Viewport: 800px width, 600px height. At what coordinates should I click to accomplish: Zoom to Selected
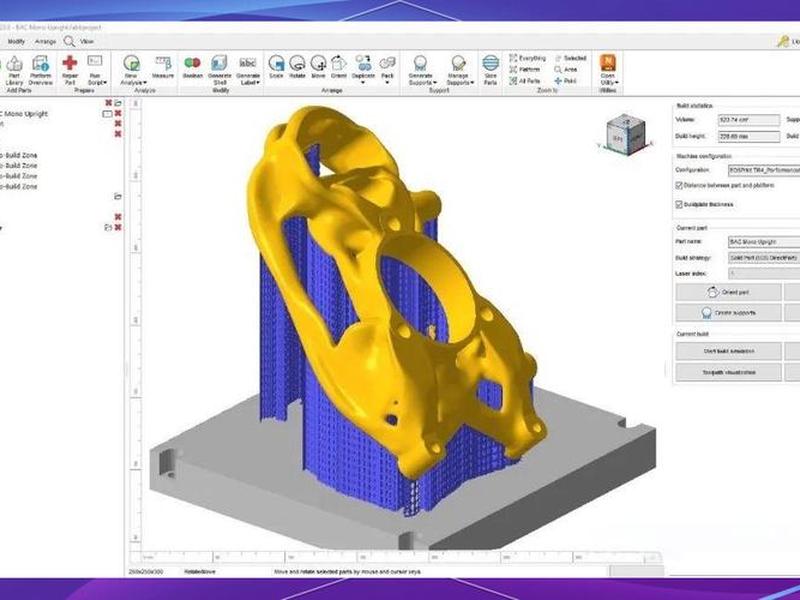click(570, 58)
